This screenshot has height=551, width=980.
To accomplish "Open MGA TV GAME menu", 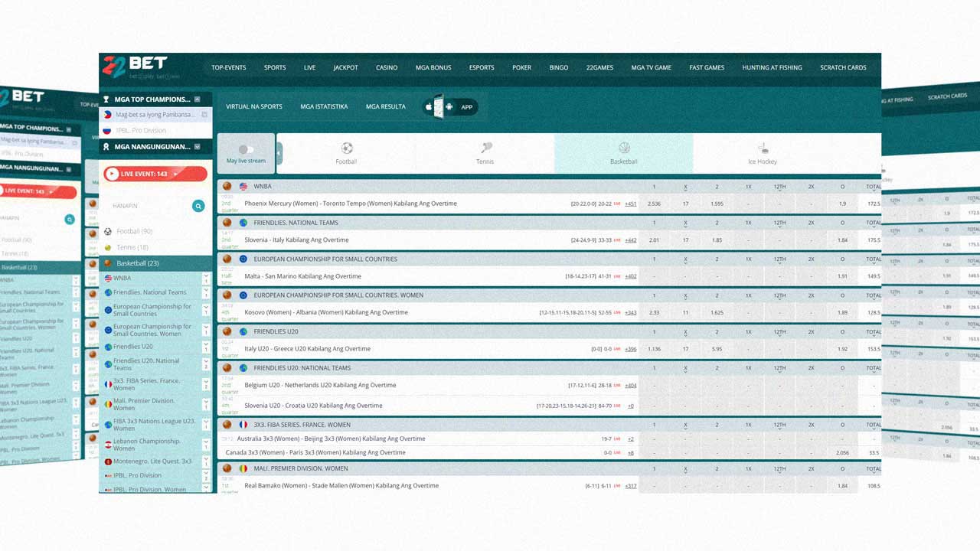I will (x=651, y=67).
